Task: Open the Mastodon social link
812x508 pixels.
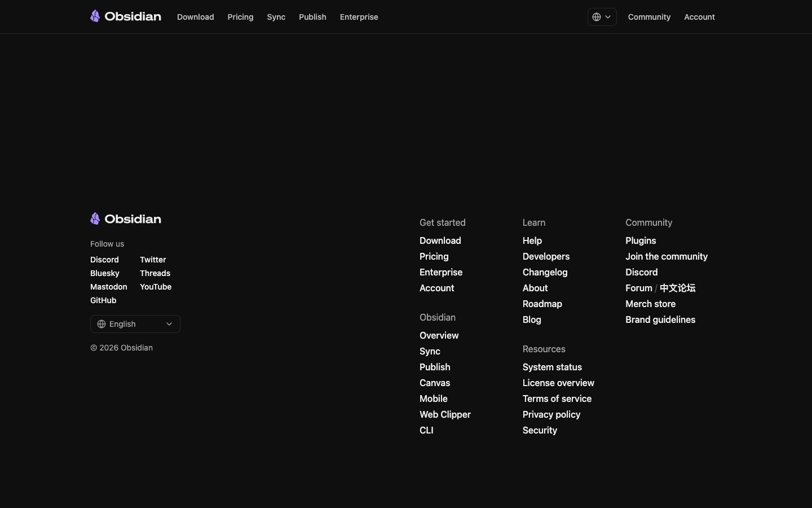Action: (x=109, y=287)
